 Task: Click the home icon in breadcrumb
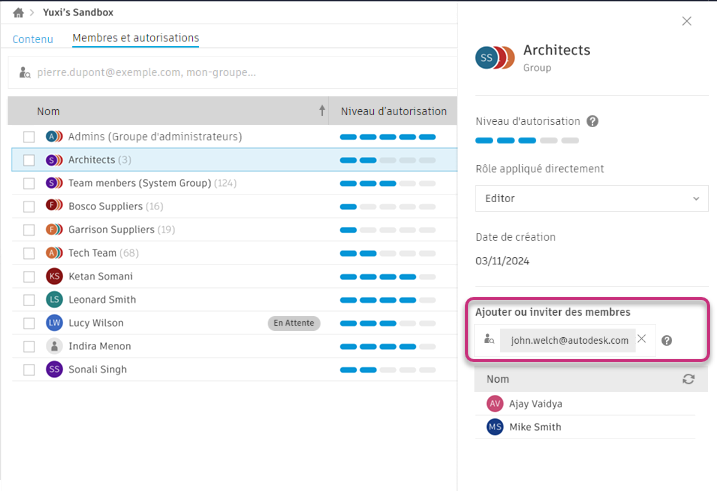pyautogui.click(x=18, y=12)
